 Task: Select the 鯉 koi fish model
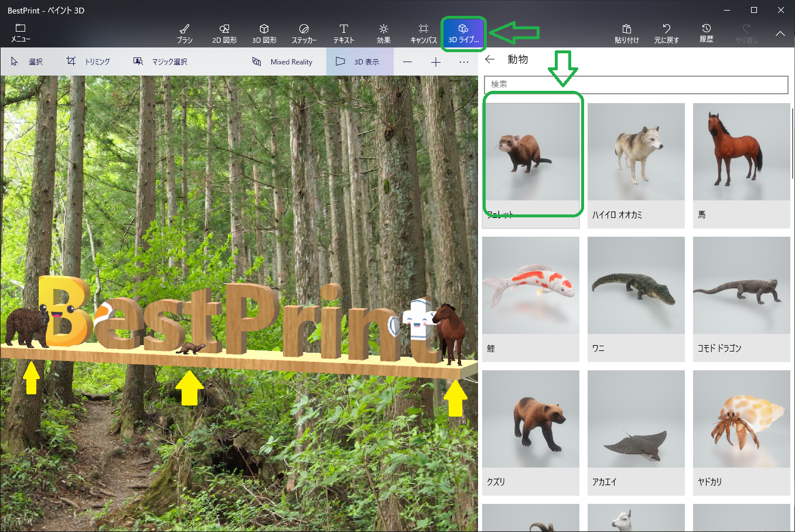pyautogui.click(x=531, y=299)
